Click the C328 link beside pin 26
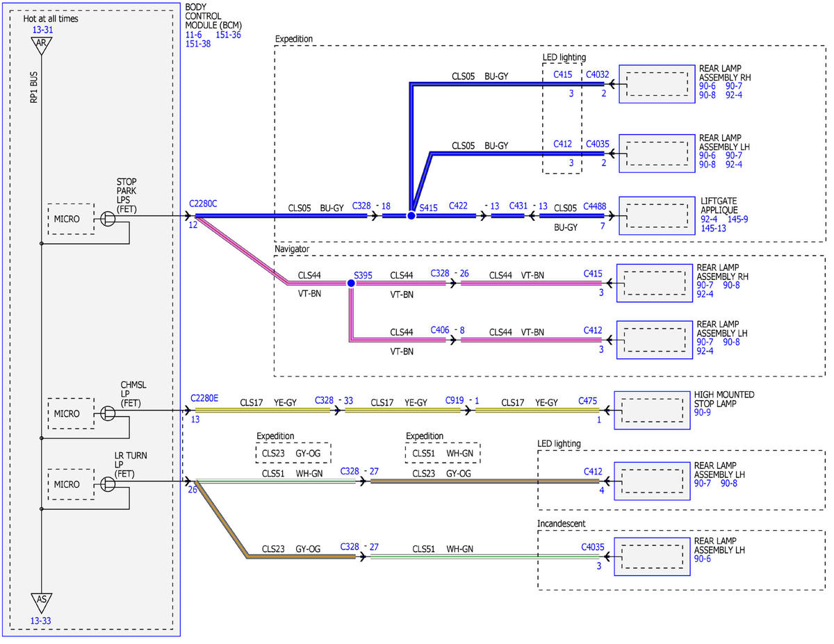Screen dimensions: 834x644 click(x=440, y=273)
